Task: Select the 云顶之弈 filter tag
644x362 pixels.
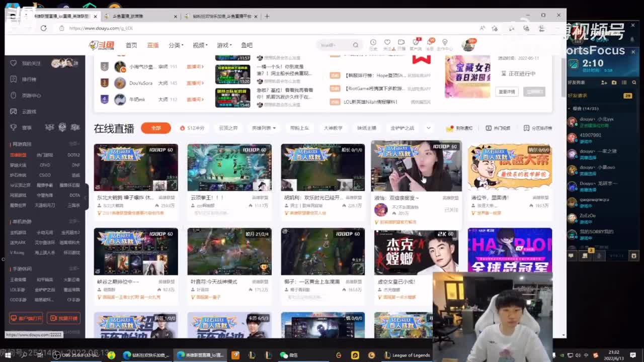Action: (228, 128)
